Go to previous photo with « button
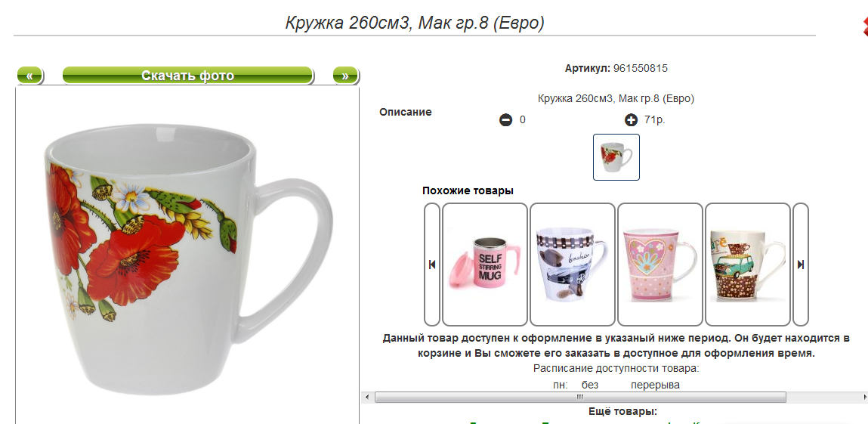868x424 pixels. click(30, 76)
